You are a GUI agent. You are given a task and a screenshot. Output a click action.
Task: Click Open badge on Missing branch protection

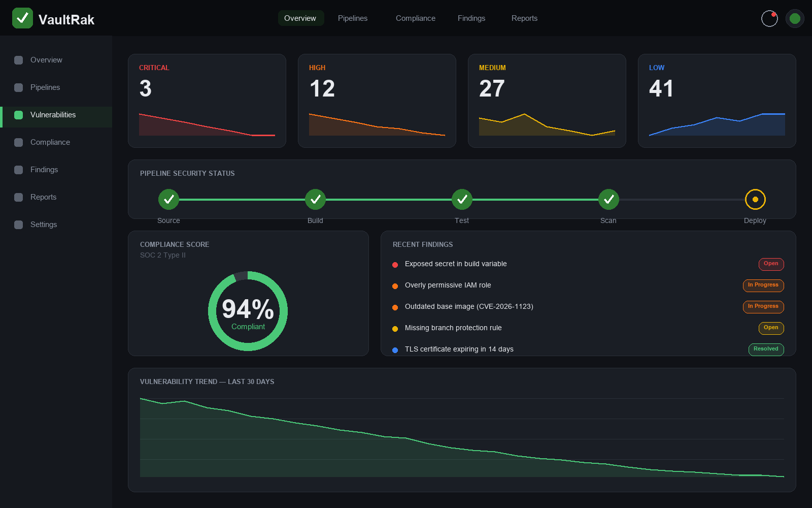click(x=771, y=328)
